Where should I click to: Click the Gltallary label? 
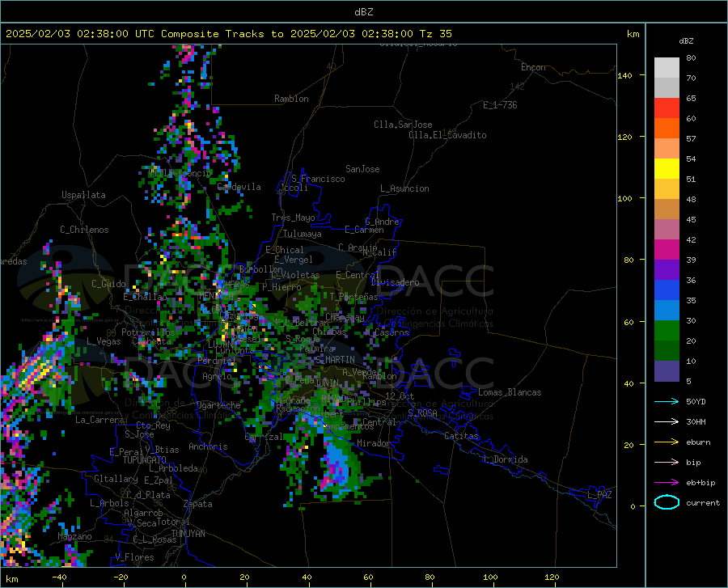pos(116,479)
